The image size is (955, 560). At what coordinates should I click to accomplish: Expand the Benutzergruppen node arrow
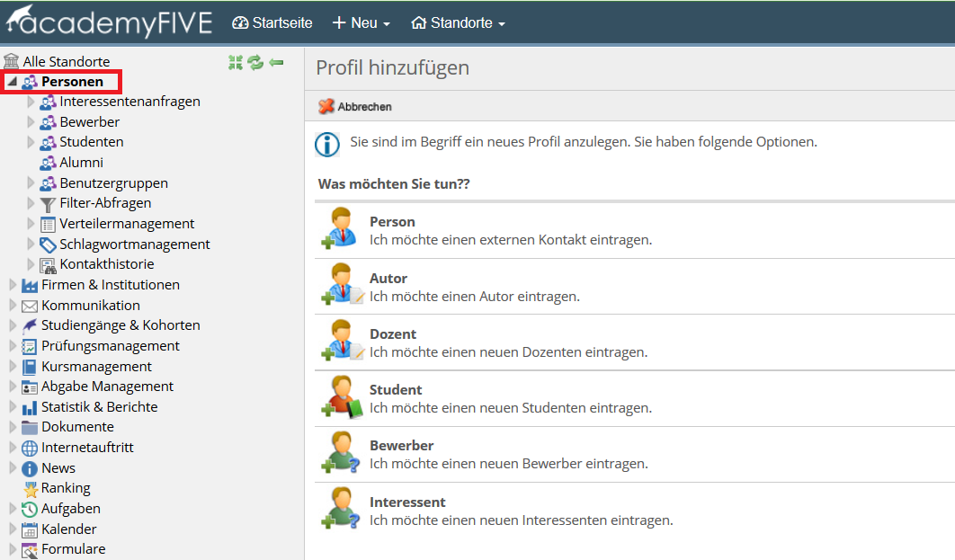tap(31, 182)
